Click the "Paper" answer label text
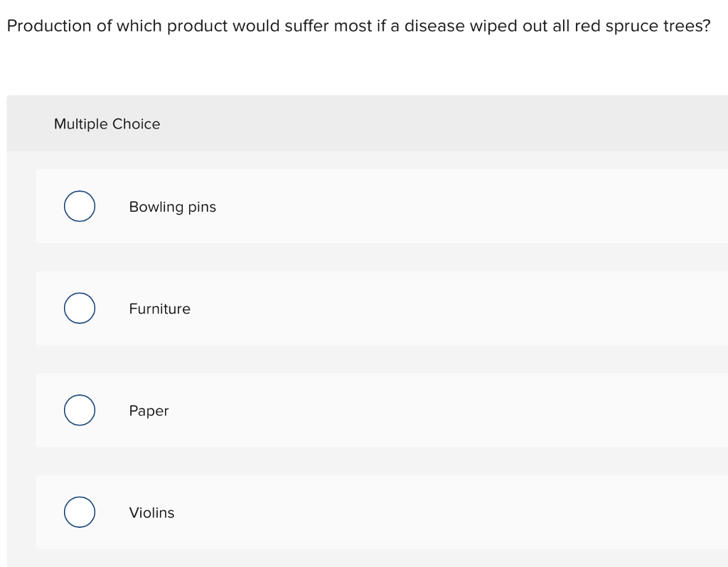Viewport: 728px width, 567px height. click(x=149, y=411)
